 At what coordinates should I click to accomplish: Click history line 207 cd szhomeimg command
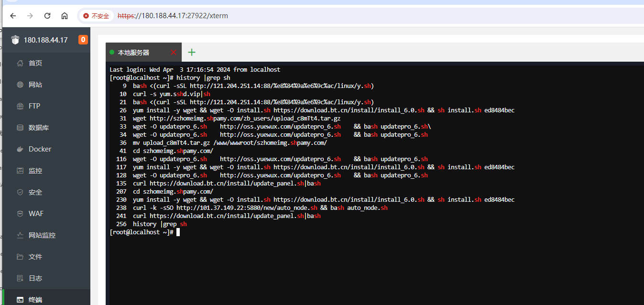[165, 192]
